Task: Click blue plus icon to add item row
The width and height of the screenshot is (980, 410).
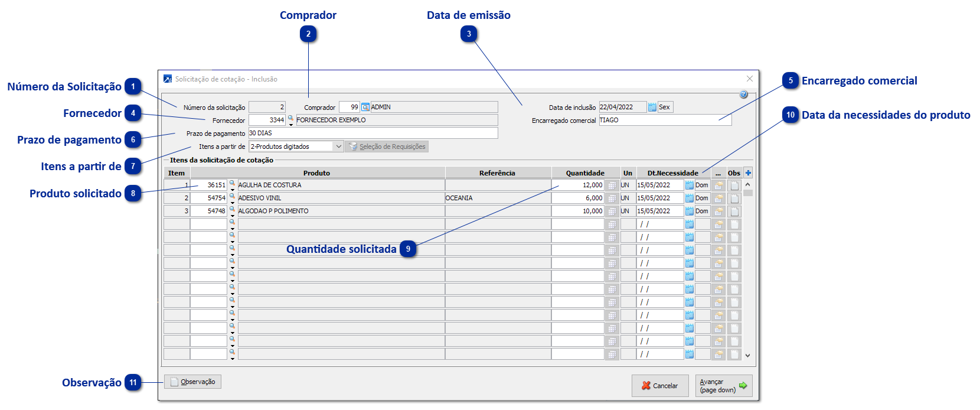Action: [748, 173]
